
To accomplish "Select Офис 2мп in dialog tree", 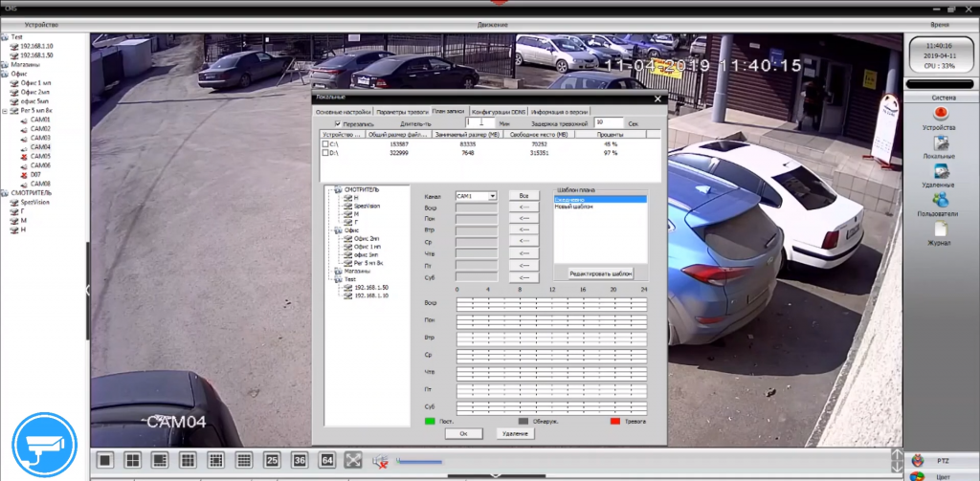I will pyautogui.click(x=367, y=239).
